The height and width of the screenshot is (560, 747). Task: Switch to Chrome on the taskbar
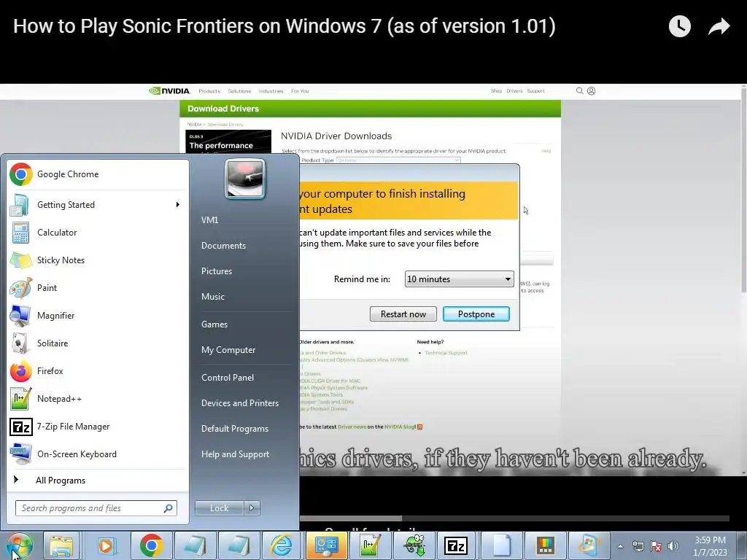(x=152, y=545)
